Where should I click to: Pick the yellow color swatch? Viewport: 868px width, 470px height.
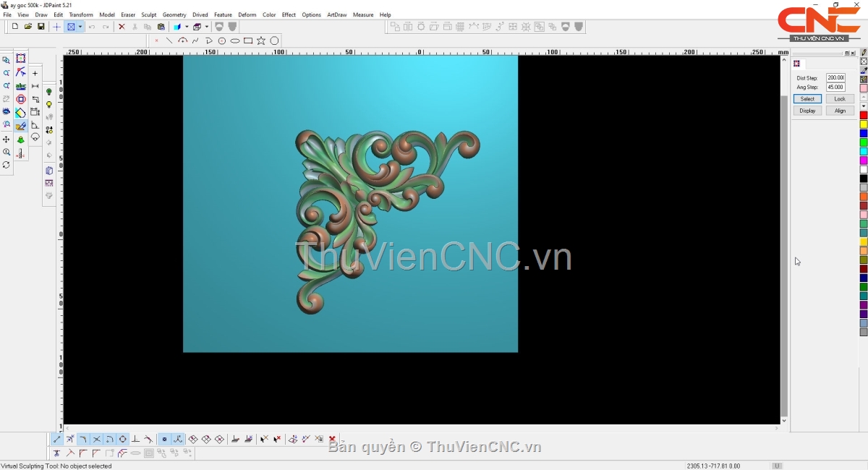tap(864, 124)
